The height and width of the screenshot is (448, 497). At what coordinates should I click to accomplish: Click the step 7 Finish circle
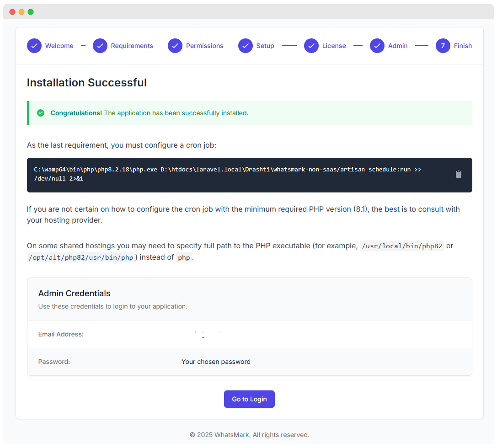click(x=443, y=46)
